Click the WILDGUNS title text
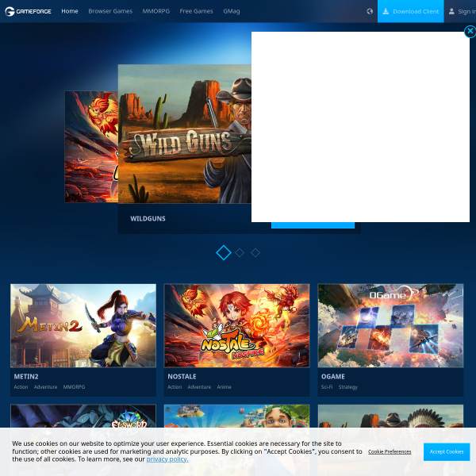476x476 pixels. [x=148, y=219]
